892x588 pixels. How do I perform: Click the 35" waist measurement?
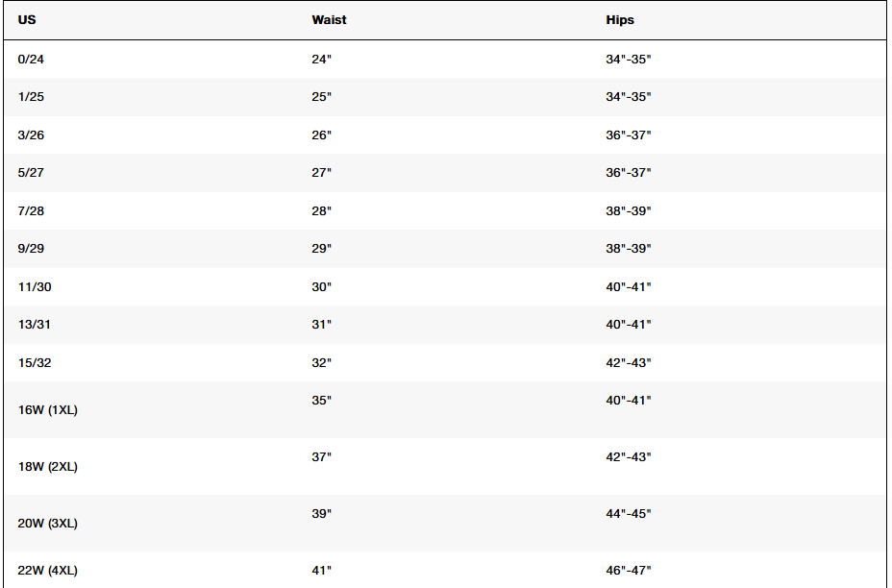[x=321, y=401]
